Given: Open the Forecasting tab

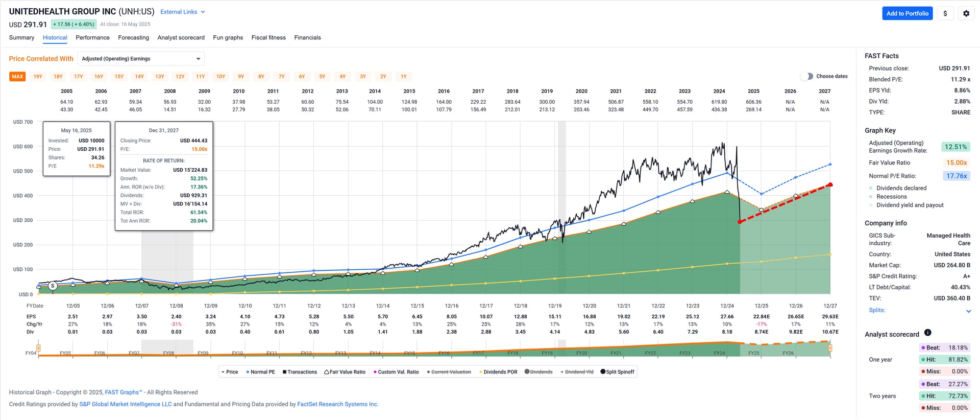Looking at the screenshot, I should pos(133,38).
